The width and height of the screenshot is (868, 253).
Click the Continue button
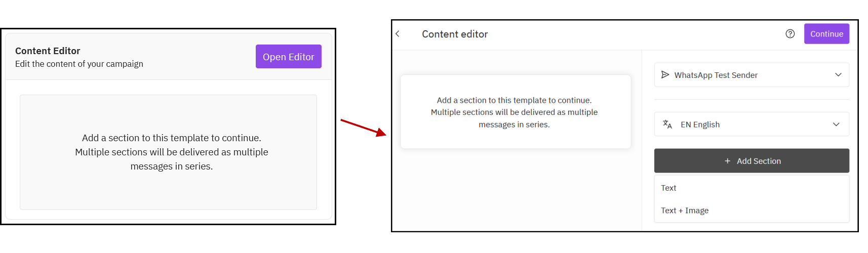(x=826, y=34)
